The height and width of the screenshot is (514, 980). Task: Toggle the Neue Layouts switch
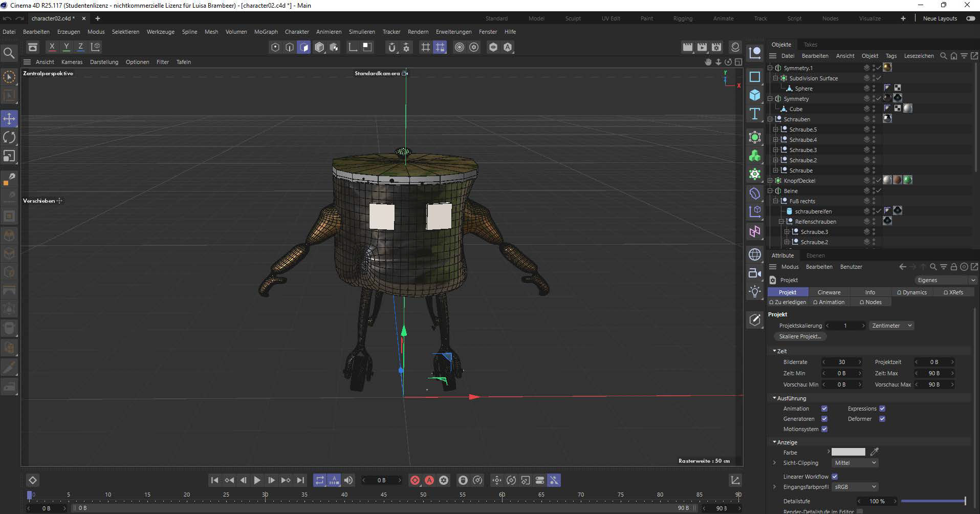[x=970, y=18]
